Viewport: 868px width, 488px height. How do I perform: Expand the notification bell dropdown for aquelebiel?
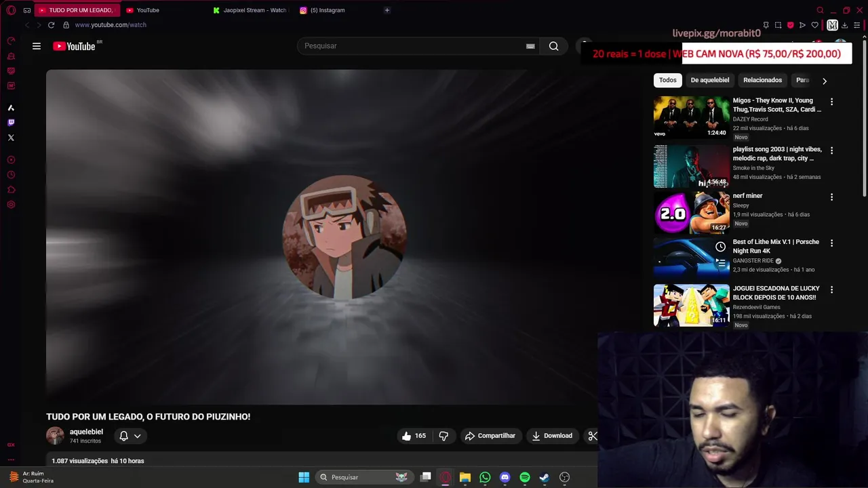point(130,436)
